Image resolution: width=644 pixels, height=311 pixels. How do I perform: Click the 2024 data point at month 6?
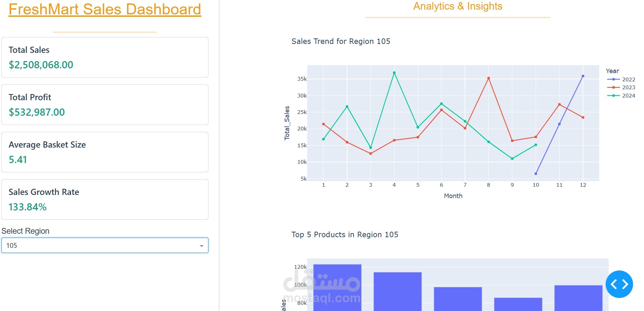pos(441,104)
